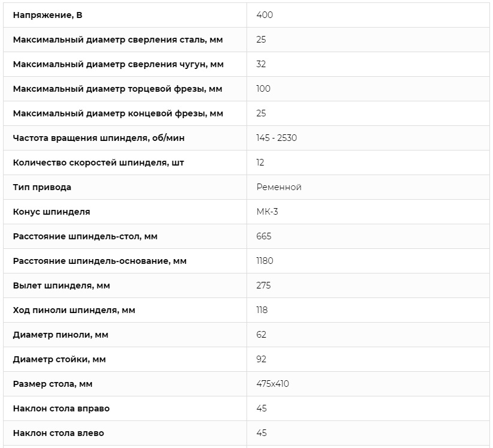Select the face mill diameter value 100
Screen dimensions: 493x448
(263, 89)
